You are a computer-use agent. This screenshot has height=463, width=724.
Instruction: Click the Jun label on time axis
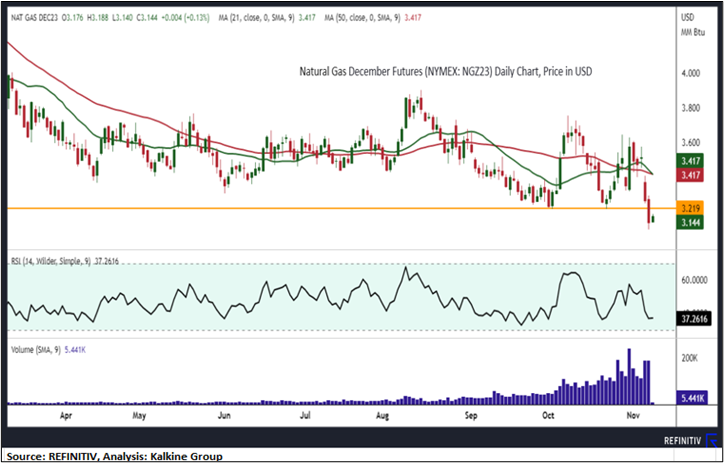point(224,415)
